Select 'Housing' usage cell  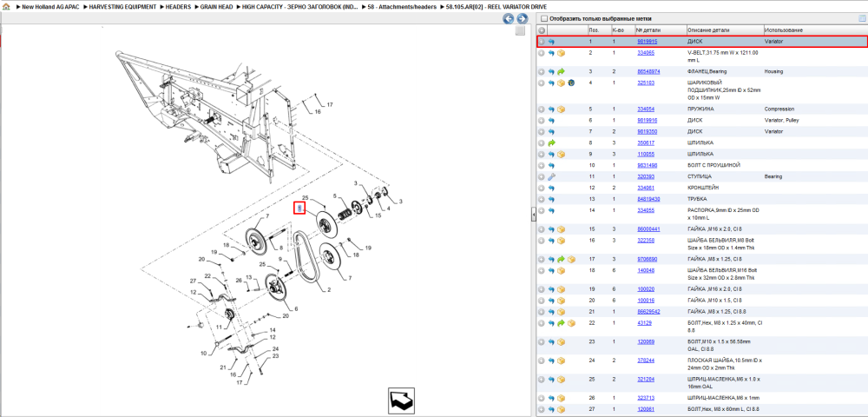tap(774, 71)
